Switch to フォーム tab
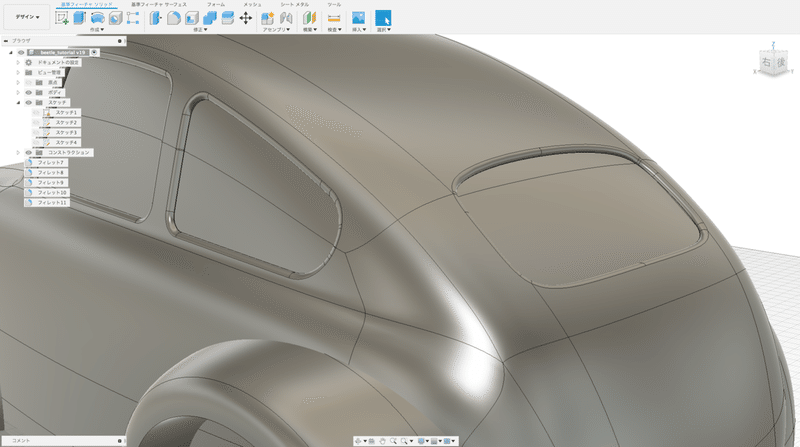Viewport: 800px width, 447px height. tap(216, 5)
